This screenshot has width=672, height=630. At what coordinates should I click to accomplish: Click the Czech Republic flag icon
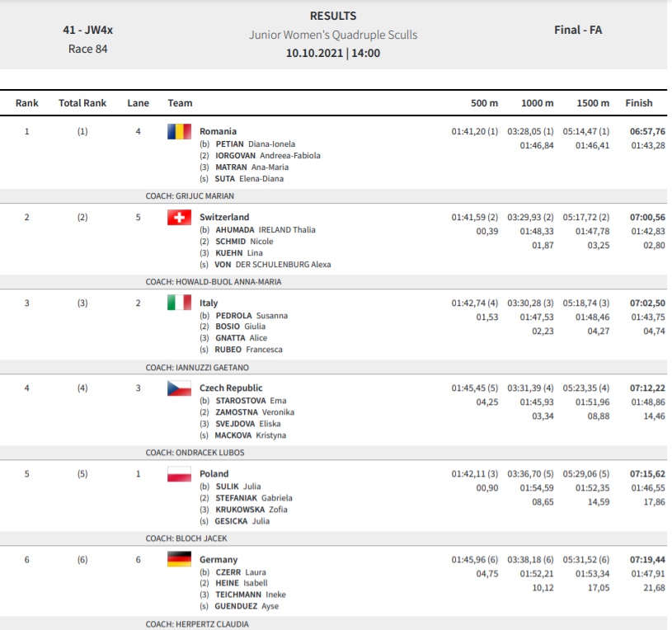coord(179,388)
